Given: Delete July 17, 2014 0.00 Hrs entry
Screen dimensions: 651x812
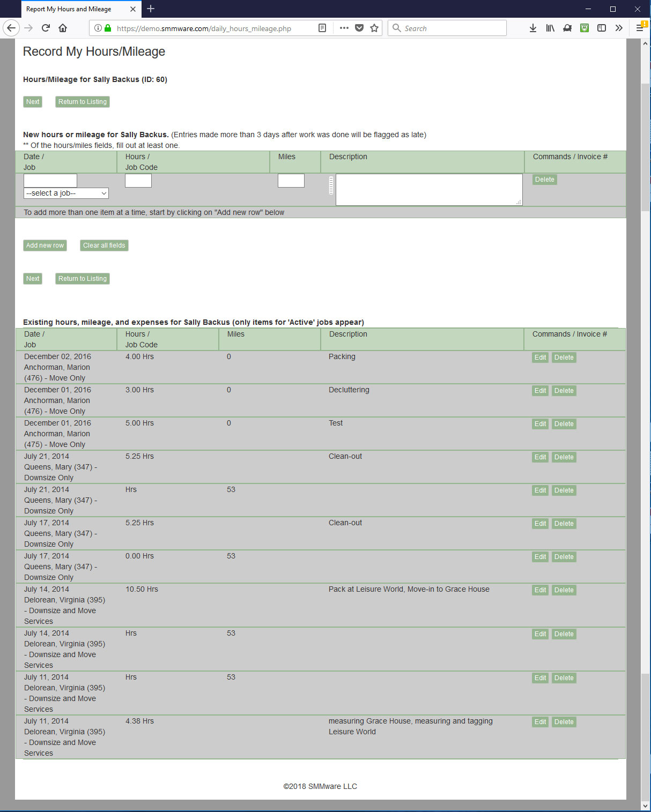Looking at the screenshot, I should (564, 557).
